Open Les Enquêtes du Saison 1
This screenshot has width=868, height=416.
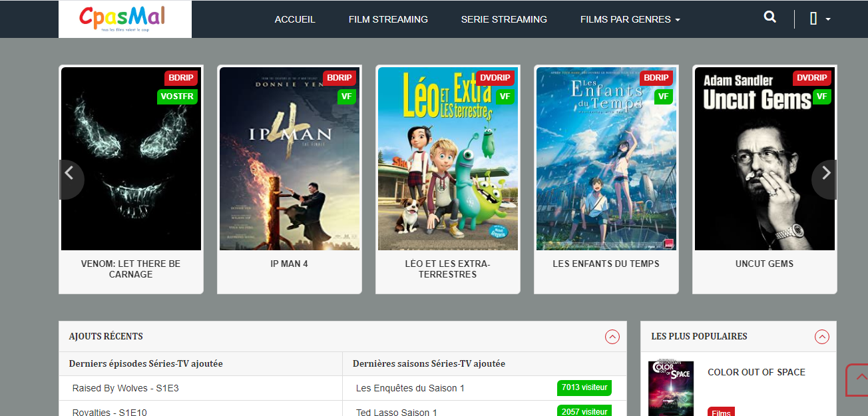click(x=410, y=388)
